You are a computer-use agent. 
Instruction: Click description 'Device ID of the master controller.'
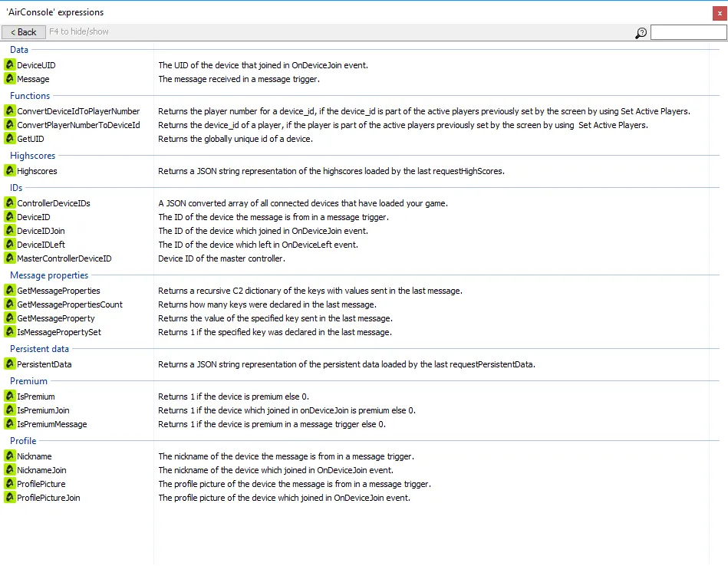222,258
